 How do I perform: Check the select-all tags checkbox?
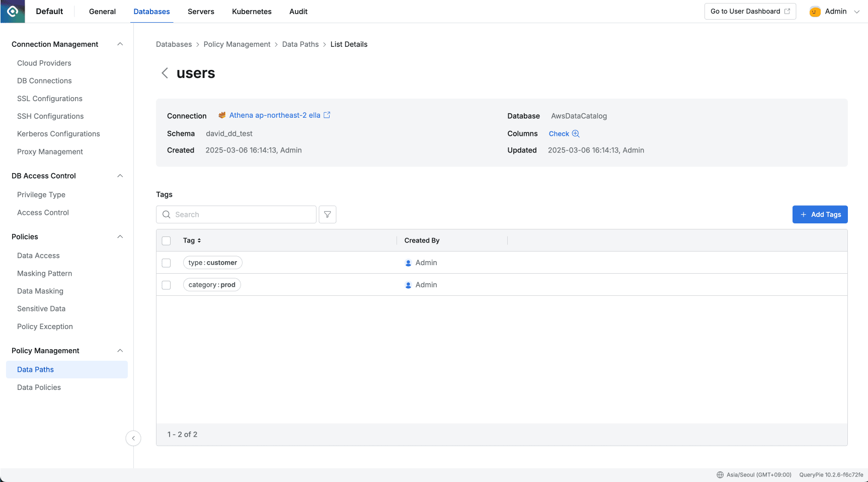point(166,240)
